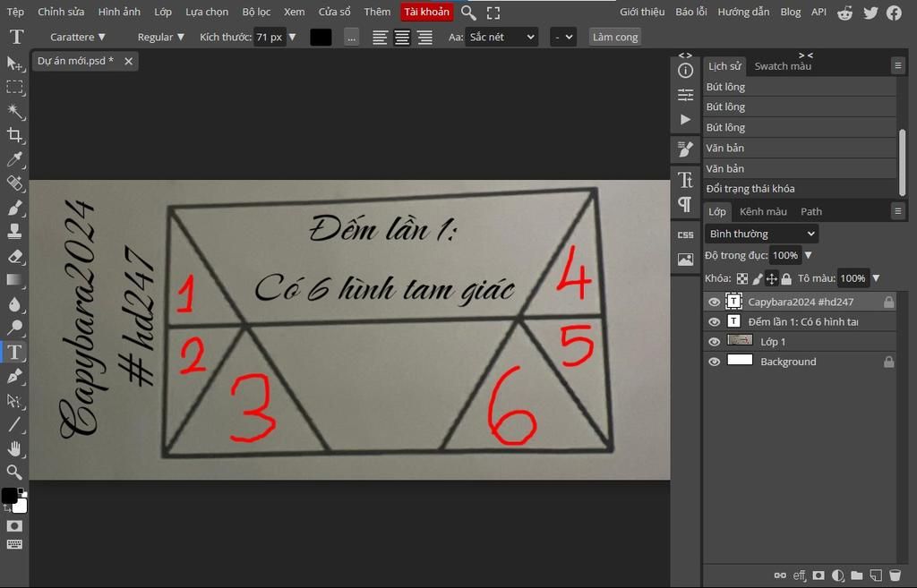Click the search magnifier in menu bar

(467, 13)
